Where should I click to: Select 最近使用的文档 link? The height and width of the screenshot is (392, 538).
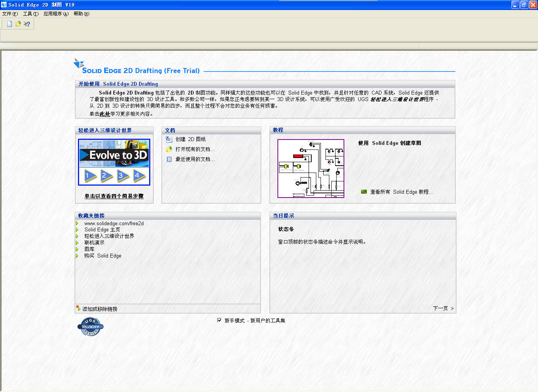(195, 159)
